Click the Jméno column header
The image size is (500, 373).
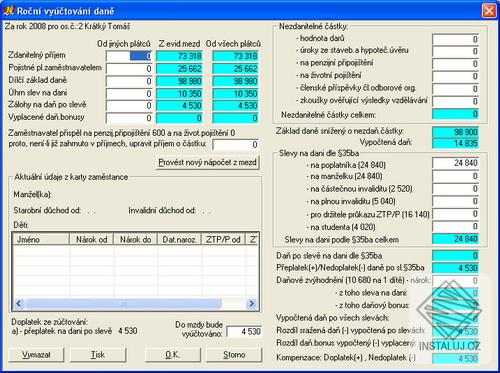[x=41, y=240]
